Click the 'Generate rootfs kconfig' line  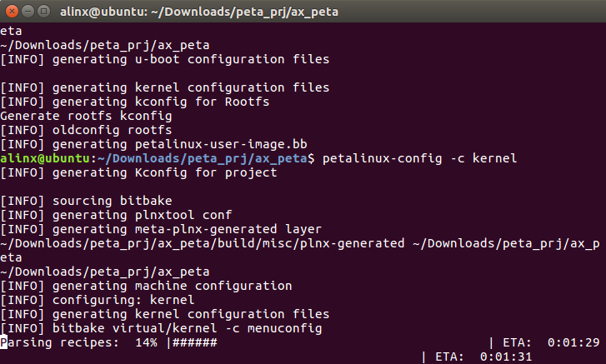tap(86, 116)
